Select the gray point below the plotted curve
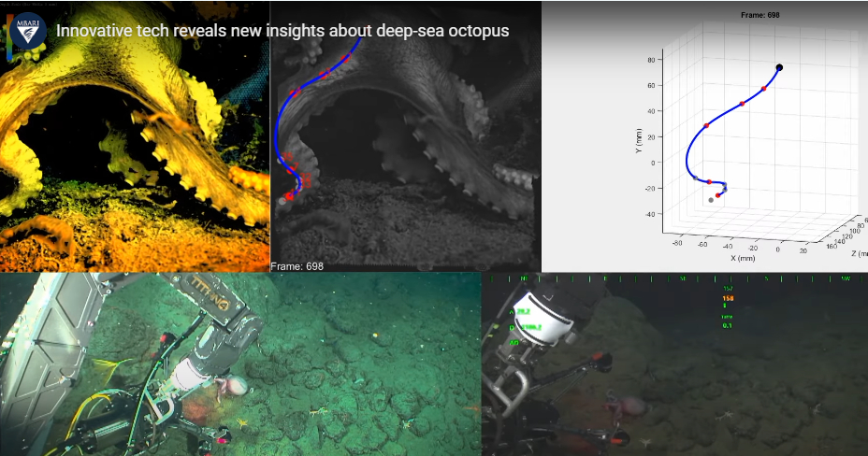Screen dimensions: 868x456 [712, 200]
